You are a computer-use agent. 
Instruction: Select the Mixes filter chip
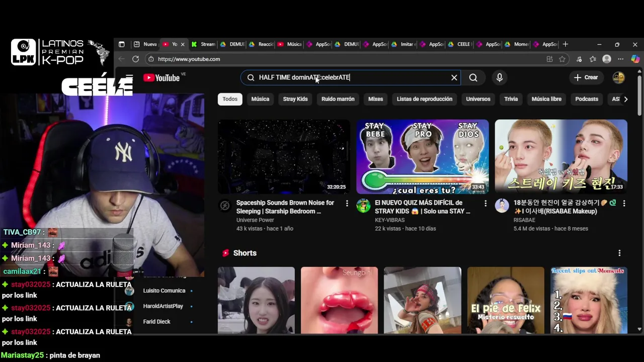tap(375, 99)
